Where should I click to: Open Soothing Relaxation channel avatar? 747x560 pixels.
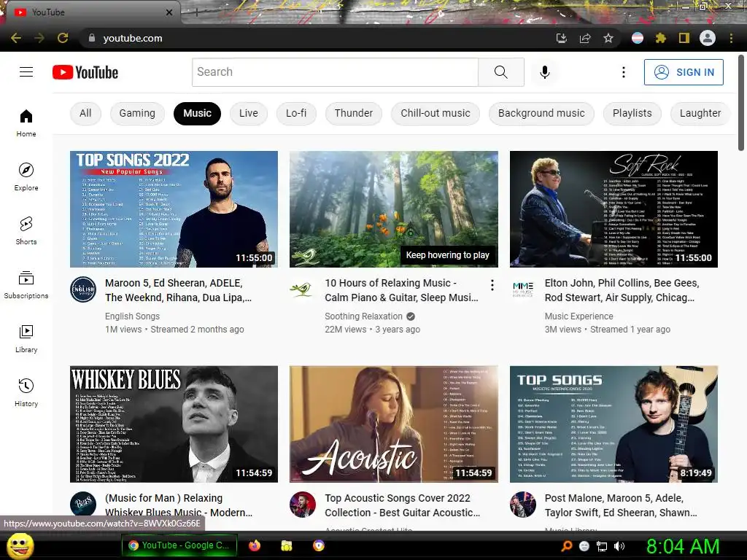303,289
